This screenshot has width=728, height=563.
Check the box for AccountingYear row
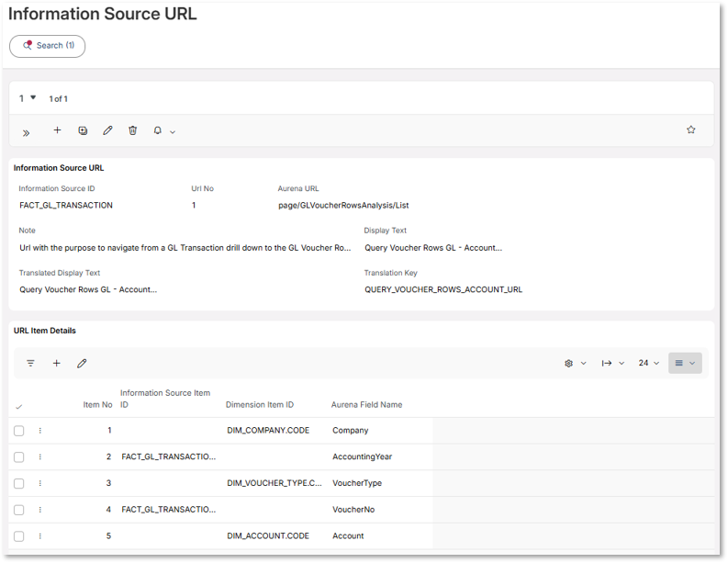[18, 457]
